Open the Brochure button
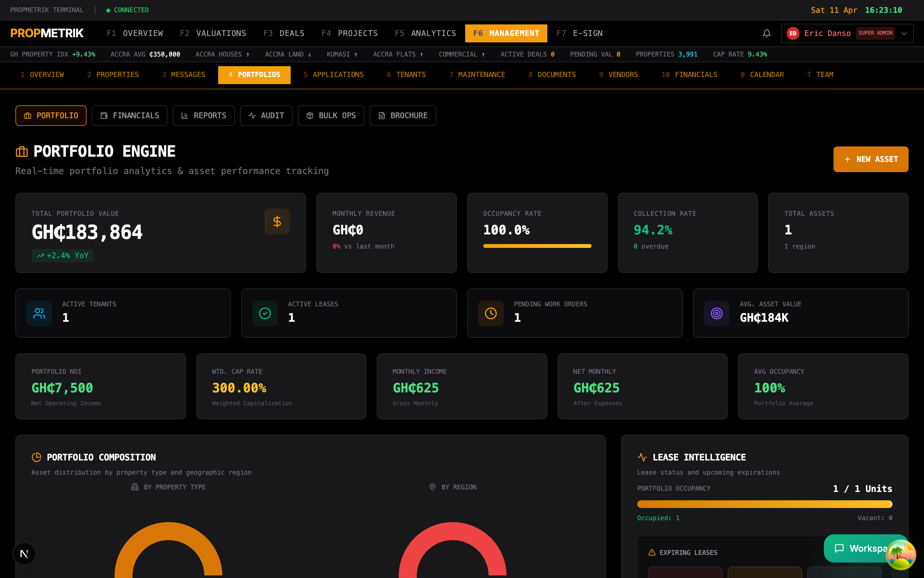 [x=403, y=116]
